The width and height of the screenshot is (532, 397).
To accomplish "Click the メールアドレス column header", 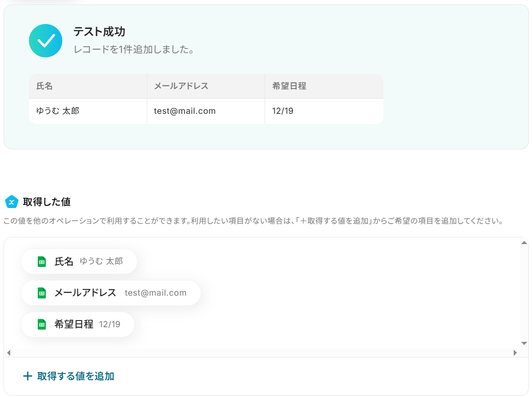I will click(206, 86).
